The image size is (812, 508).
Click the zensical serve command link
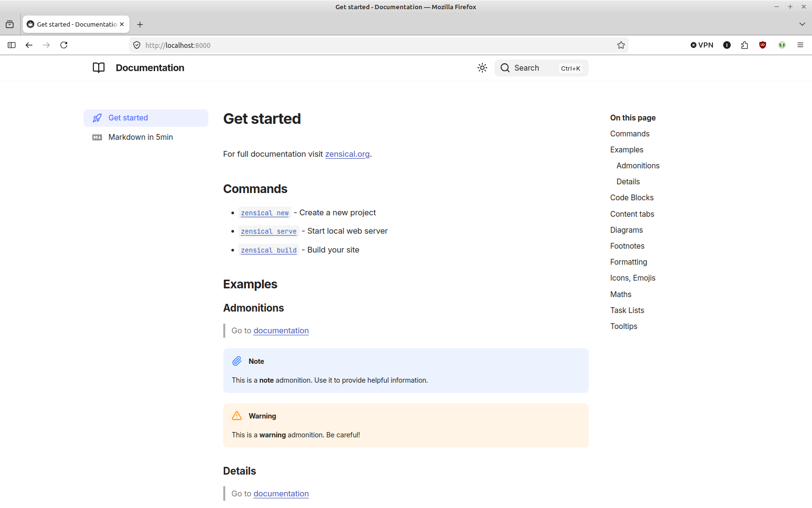[269, 232]
